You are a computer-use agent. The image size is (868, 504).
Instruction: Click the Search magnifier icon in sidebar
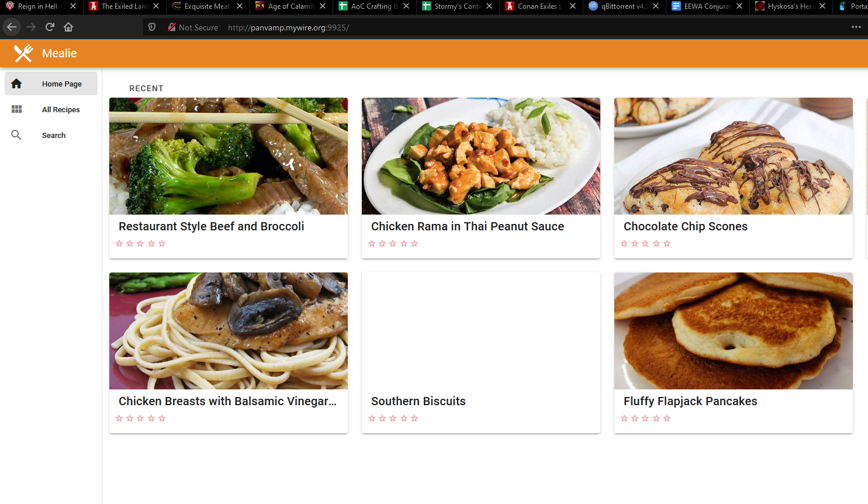coord(16,135)
